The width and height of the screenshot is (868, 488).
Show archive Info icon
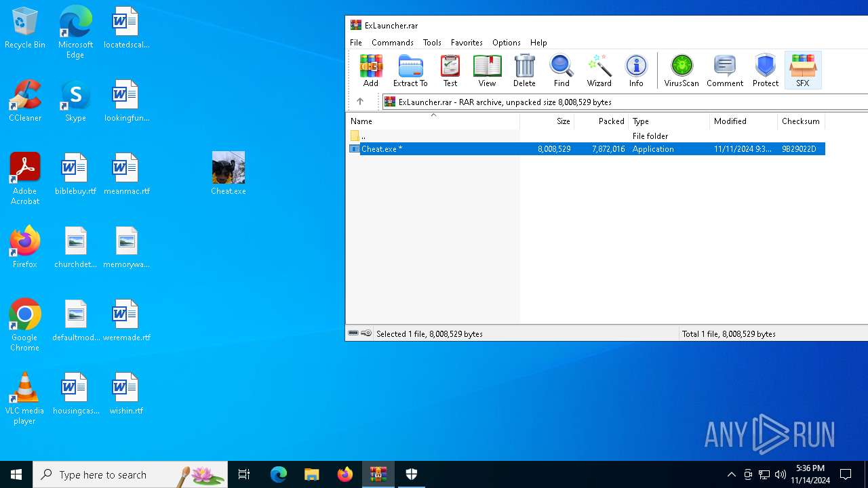pyautogui.click(x=636, y=70)
